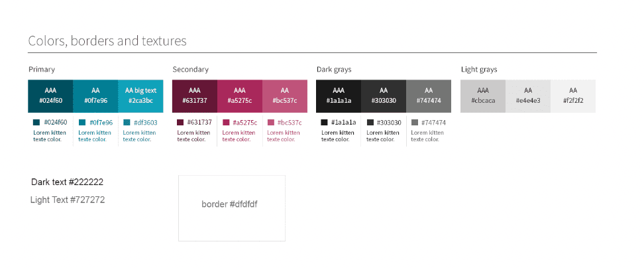Pick the #f2f2f2 light gray swatch
644x268 pixels.
[573, 96]
